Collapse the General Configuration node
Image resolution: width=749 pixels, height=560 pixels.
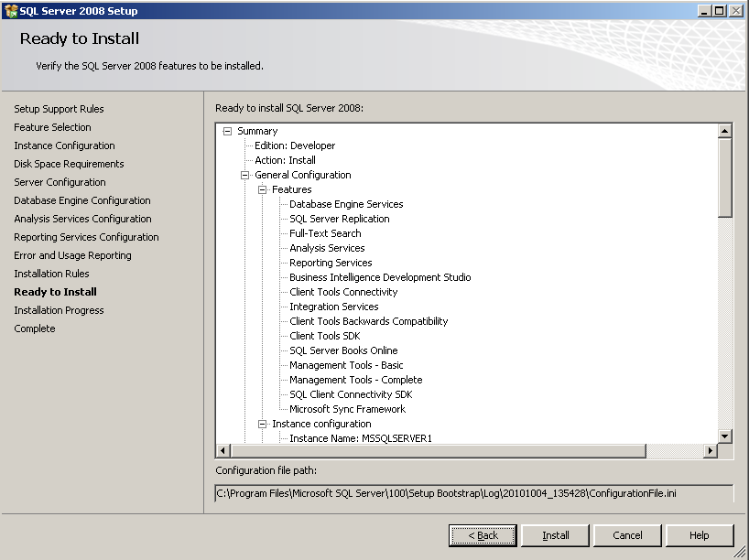244,175
